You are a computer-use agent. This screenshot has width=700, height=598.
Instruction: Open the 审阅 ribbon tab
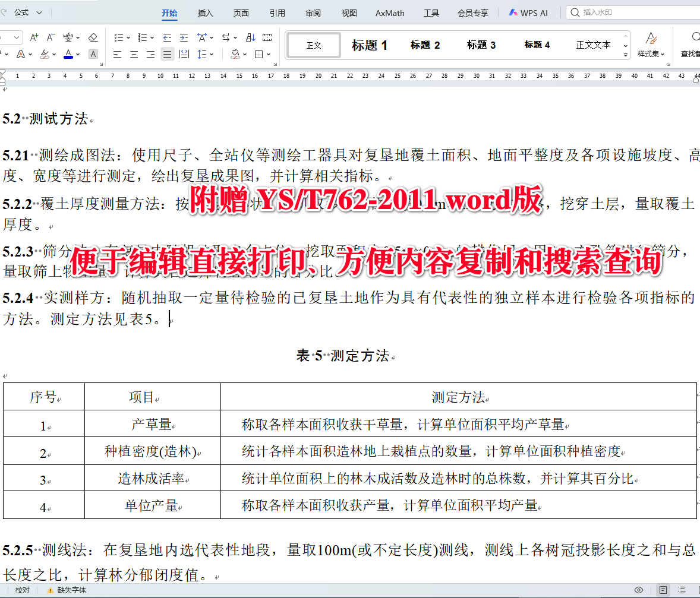point(313,12)
